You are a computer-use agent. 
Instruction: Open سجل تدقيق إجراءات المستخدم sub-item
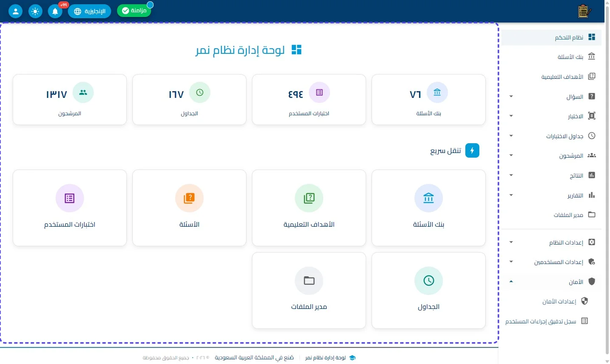click(551, 321)
